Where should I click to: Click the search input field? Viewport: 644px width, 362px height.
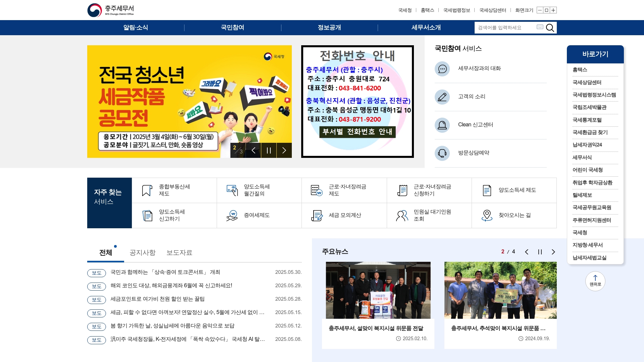pyautogui.click(x=505, y=28)
